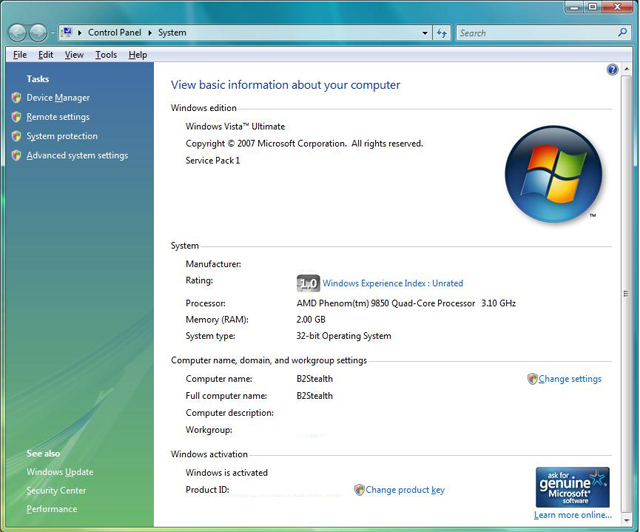Click the Back navigation arrow button
This screenshot has width=640, height=532.
pos(17,33)
